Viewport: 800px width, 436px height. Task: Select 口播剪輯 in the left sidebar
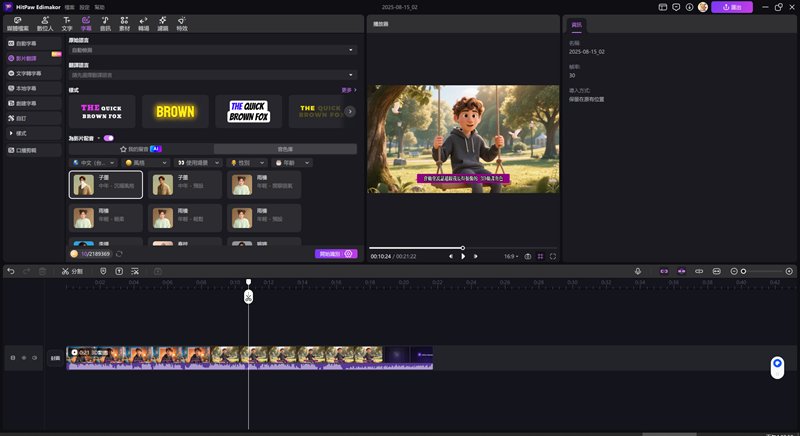click(33, 150)
